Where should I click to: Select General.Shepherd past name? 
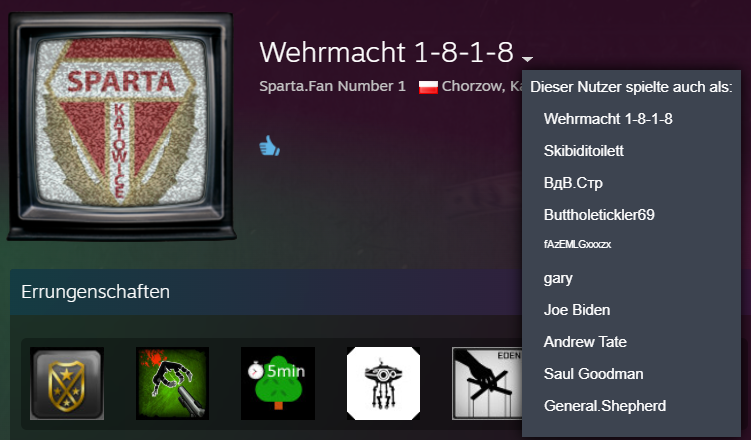point(605,406)
